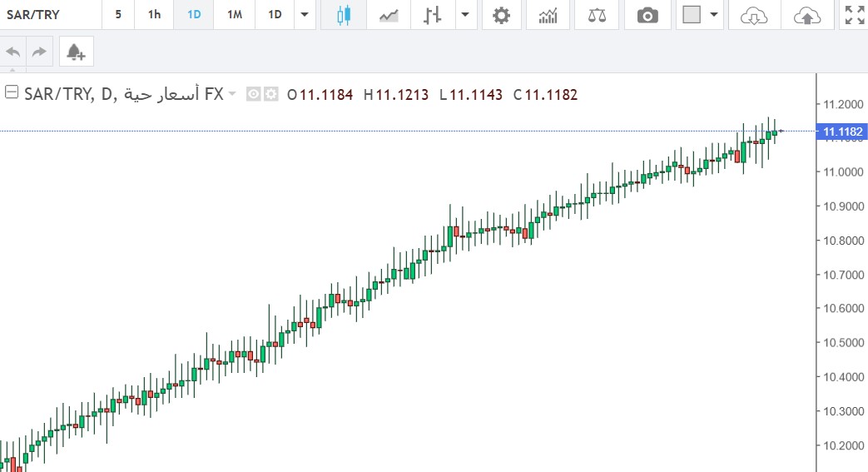Load chart layout from the cloud
Image resolution: width=868 pixels, height=472 pixels.
pyautogui.click(x=752, y=15)
